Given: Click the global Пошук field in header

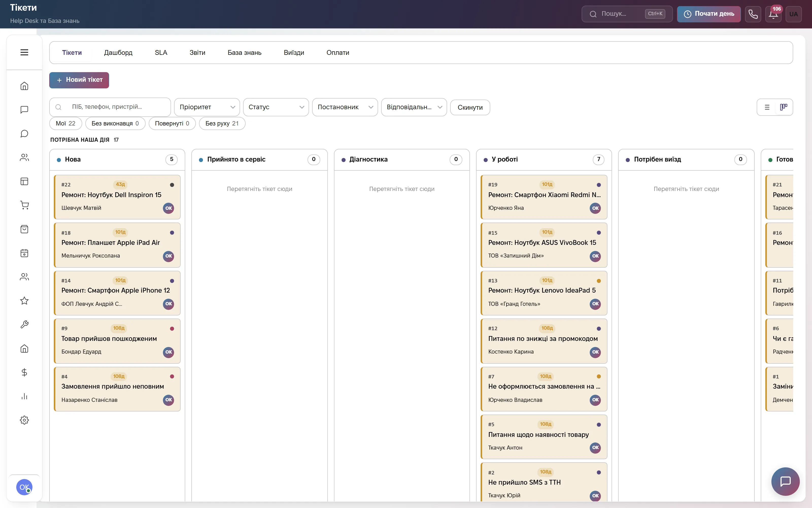Looking at the screenshot, I should point(627,14).
